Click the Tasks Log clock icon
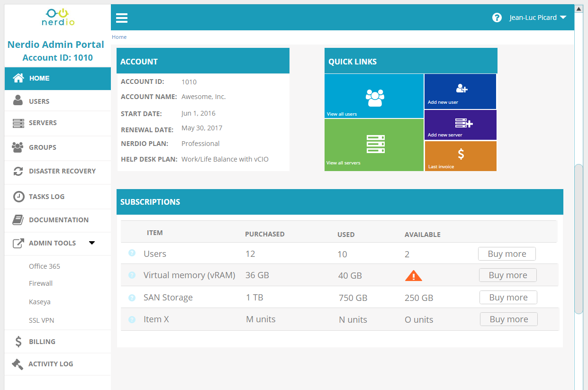 tap(18, 197)
